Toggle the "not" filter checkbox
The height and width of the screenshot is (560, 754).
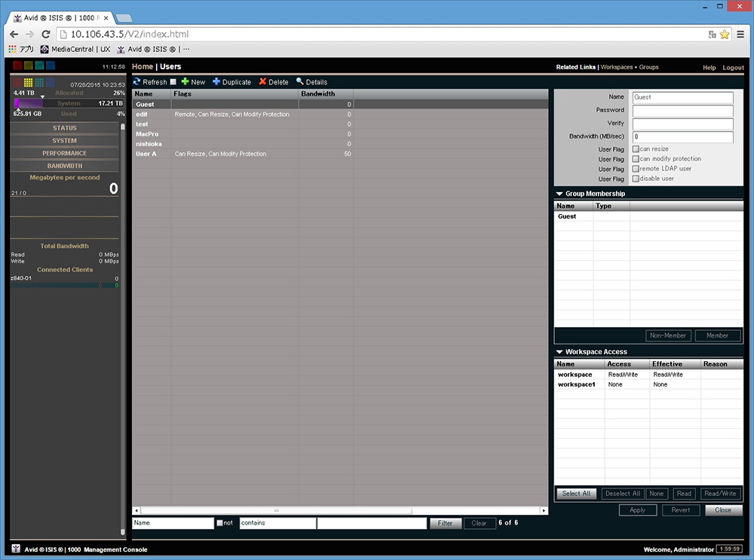[219, 523]
